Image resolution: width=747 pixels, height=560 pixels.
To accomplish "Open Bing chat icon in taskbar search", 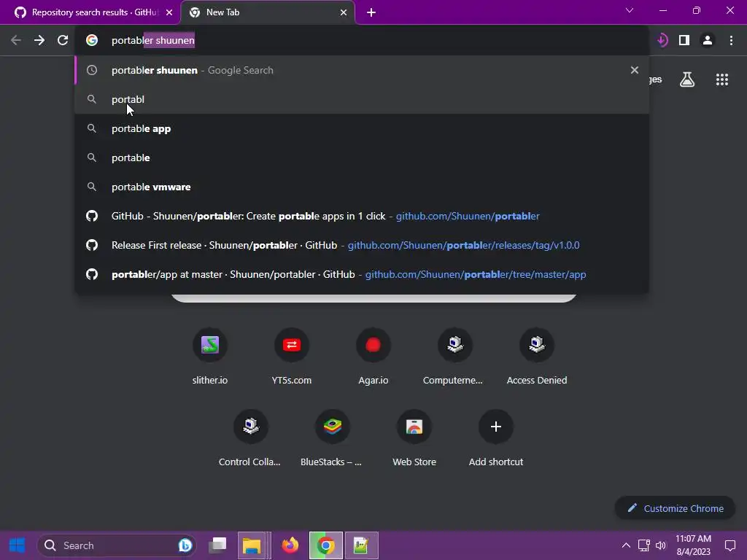I will coord(185,545).
